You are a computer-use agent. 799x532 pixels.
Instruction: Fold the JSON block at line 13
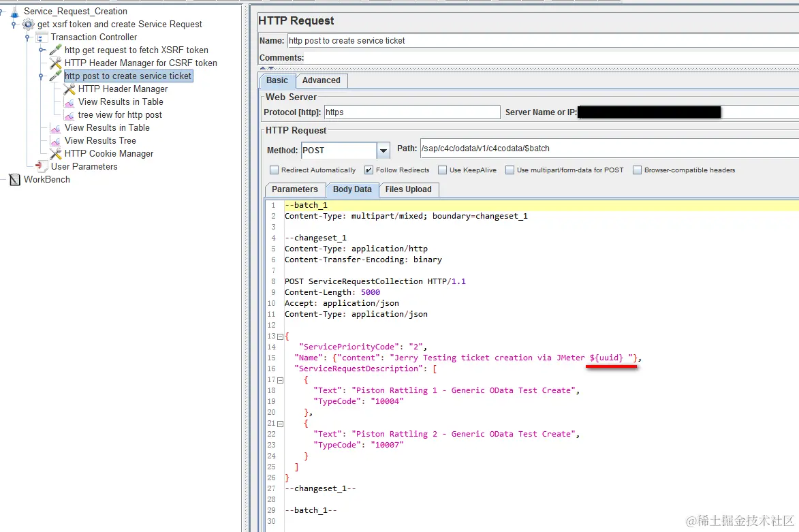tap(280, 337)
